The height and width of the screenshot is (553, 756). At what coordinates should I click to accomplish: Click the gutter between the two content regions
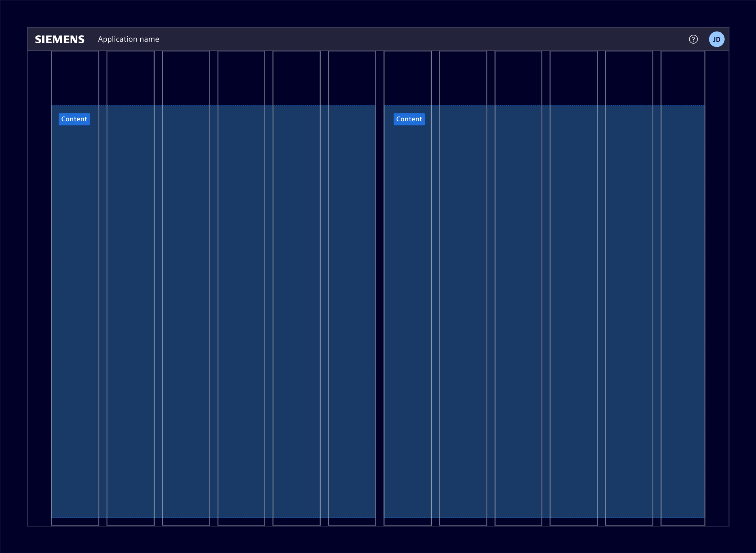coord(379,275)
